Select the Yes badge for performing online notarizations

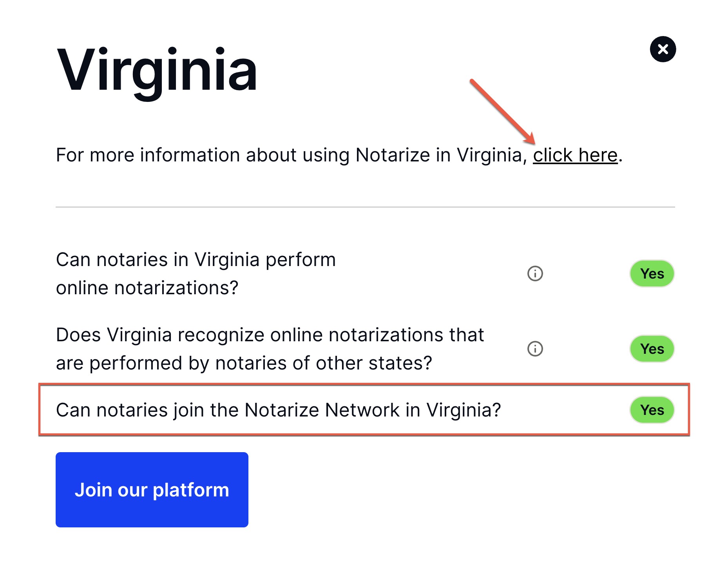point(652,273)
